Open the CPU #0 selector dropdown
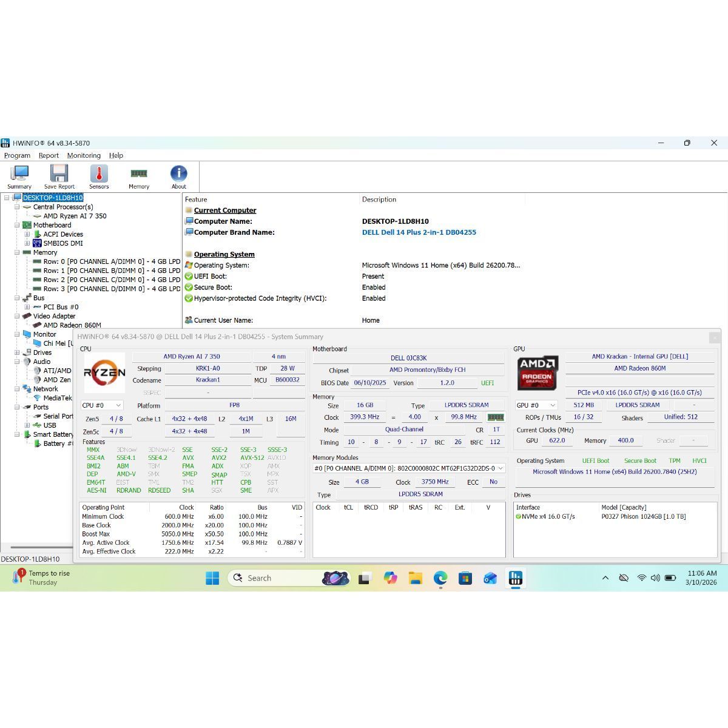728x728 pixels. [x=102, y=405]
